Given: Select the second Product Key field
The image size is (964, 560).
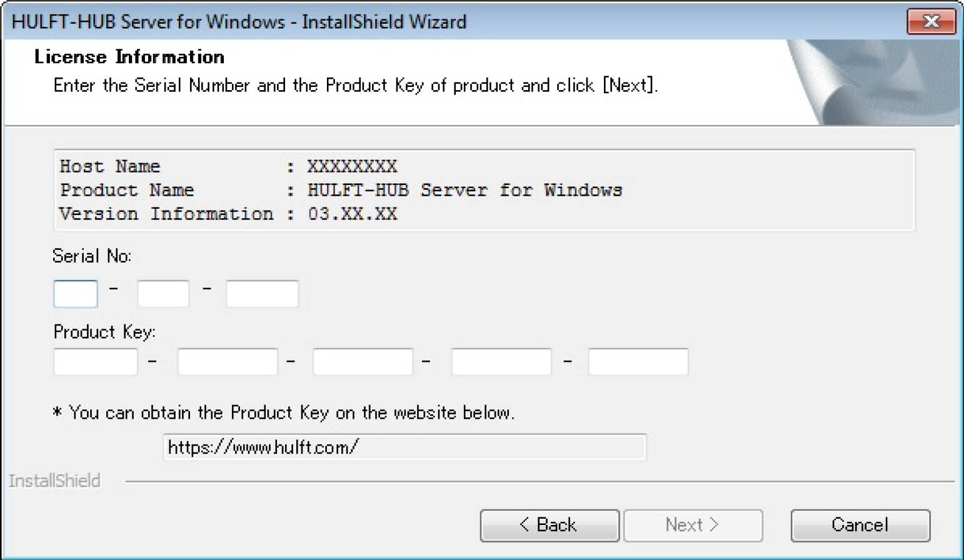Looking at the screenshot, I should 228,362.
